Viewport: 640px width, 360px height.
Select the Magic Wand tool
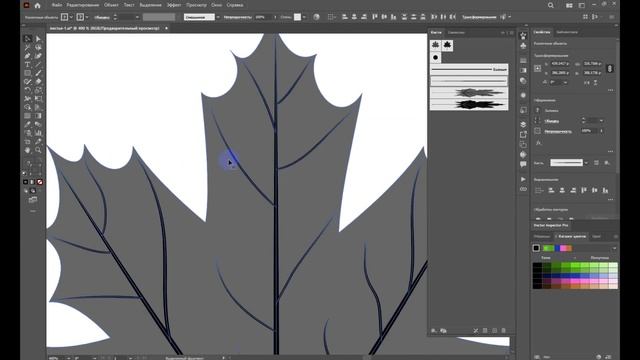(27, 47)
